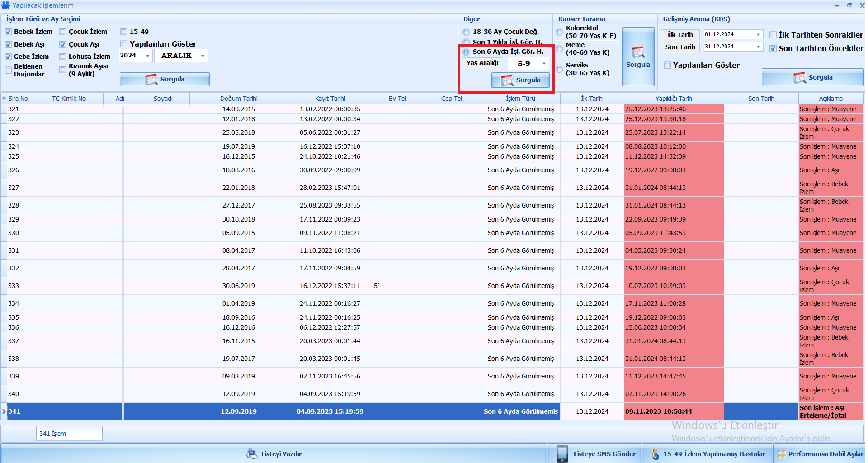Image resolution: width=868 pixels, height=463 pixels.
Task: Choose Kolorektal (50-70 Yaş K-E) screening radio
Action: point(559,32)
